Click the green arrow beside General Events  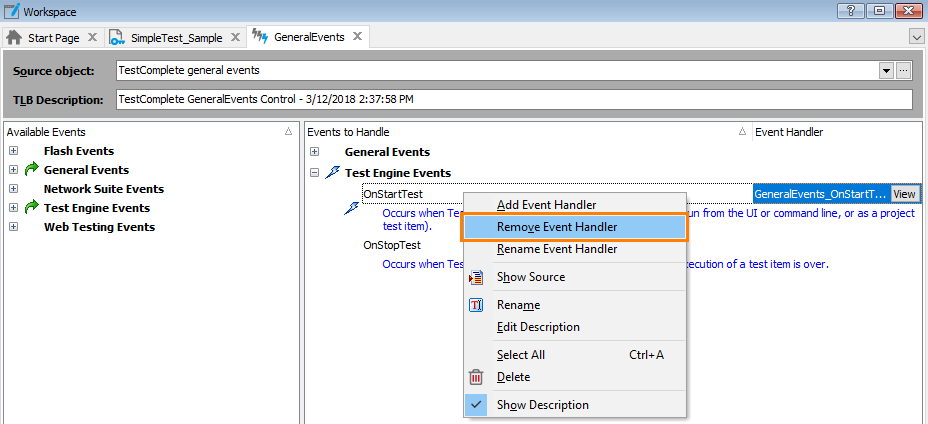pyautogui.click(x=31, y=169)
